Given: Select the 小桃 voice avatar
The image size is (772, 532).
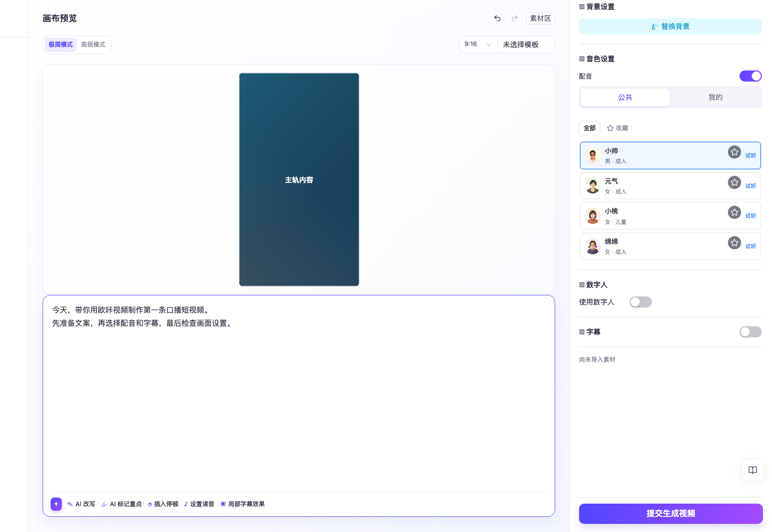Looking at the screenshot, I should (x=593, y=216).
